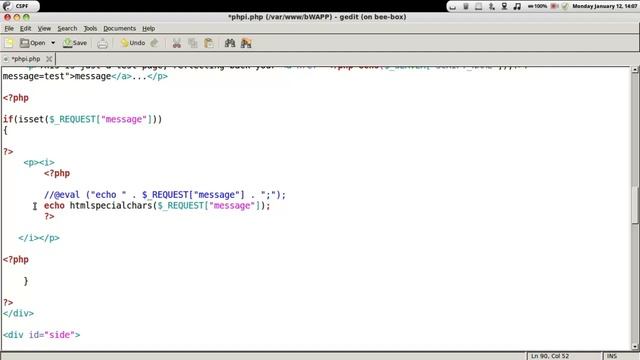The image size is (640, 360).
Task: Open the Search menu
Action: coord(67,29)
